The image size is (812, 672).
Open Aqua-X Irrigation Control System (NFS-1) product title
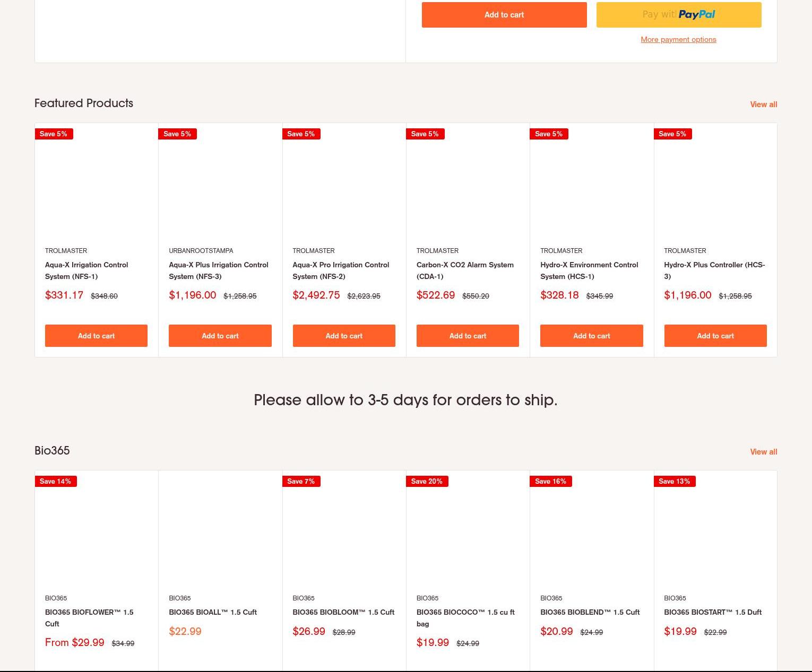pos(87,270)
